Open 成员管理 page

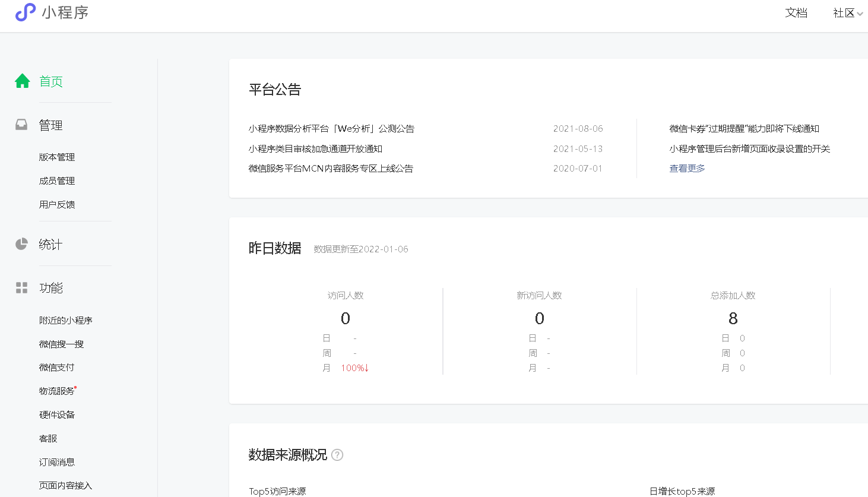[57, 181]
